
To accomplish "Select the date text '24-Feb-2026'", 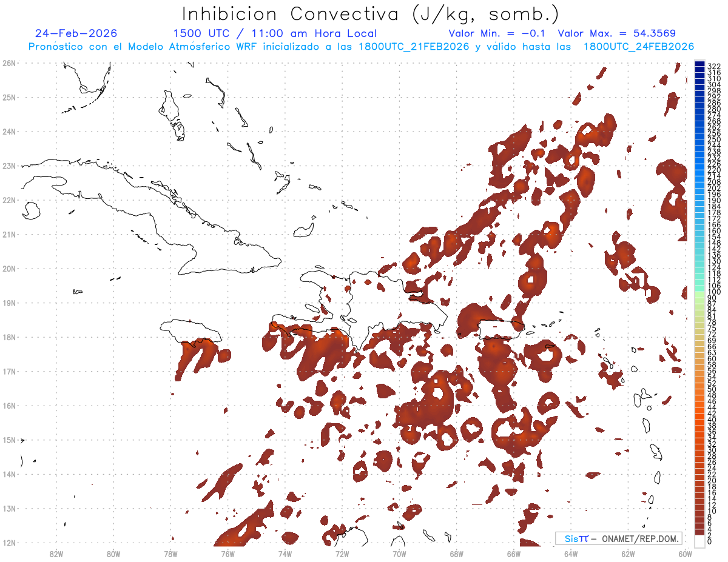I will [76, 33].
